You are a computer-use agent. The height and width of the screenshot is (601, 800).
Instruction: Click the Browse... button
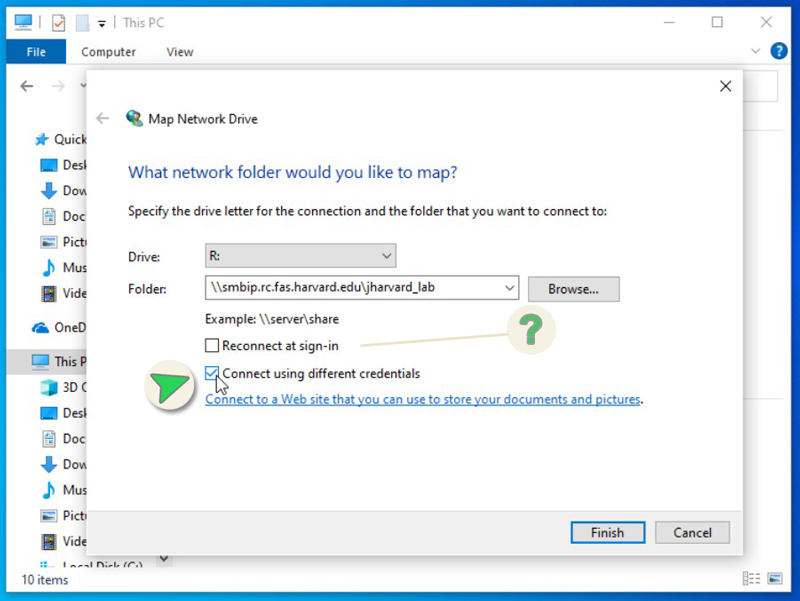tap(573, 289)
